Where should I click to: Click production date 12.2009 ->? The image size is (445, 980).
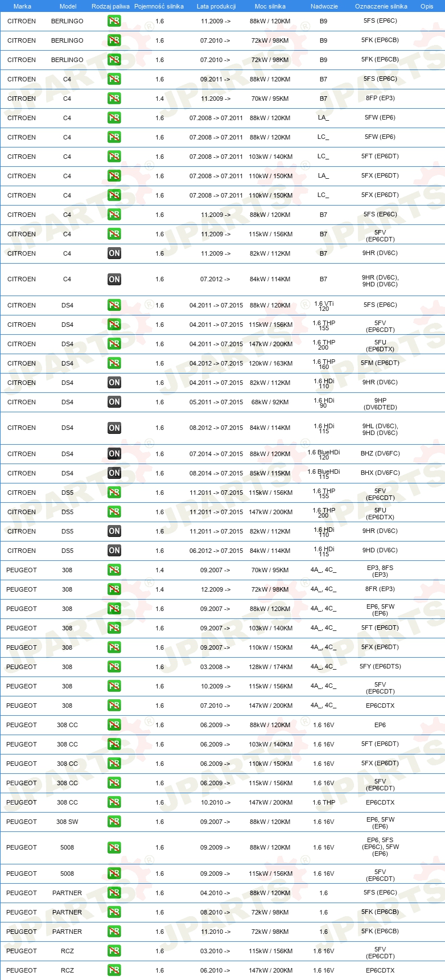216,589
